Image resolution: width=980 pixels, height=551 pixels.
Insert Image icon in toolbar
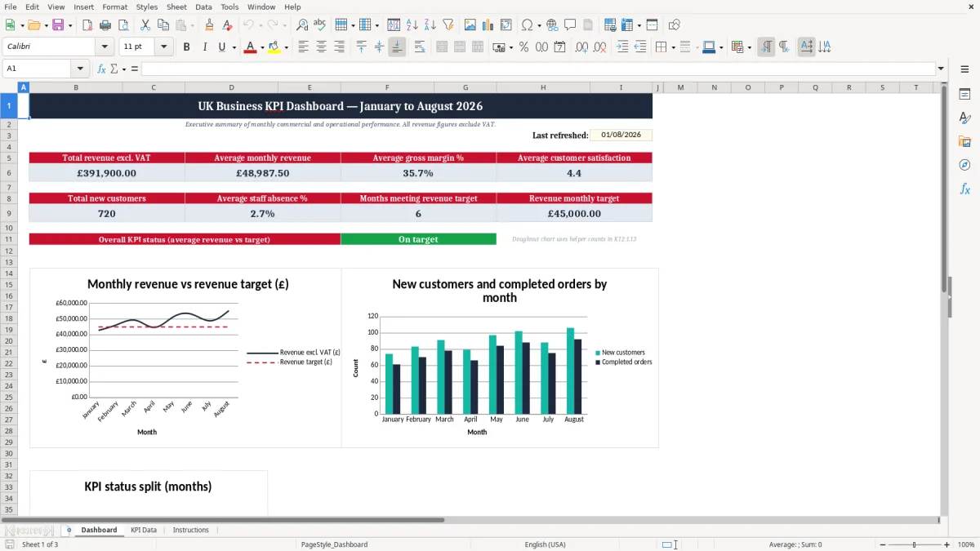click(x=470, y=25)
